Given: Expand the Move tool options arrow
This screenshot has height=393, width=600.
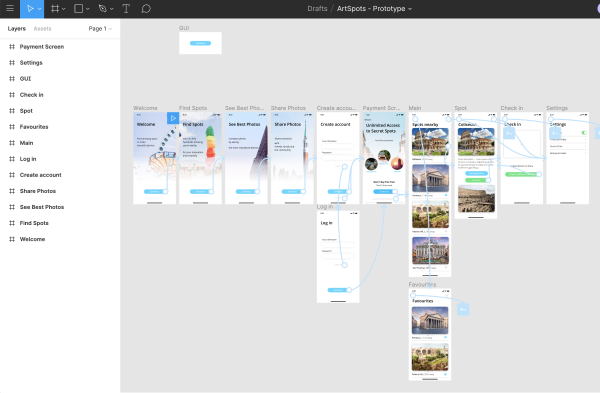Looking at the screenshot, I should [x=39, y=9].
